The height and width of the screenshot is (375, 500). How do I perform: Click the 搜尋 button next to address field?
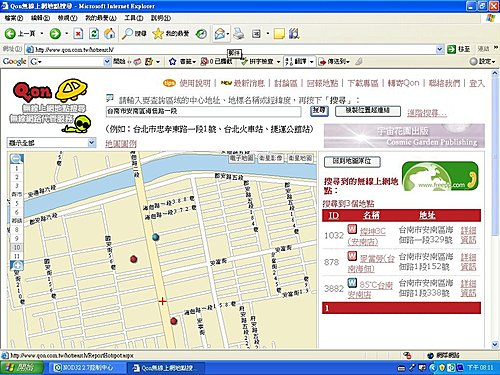click(319, 111)
